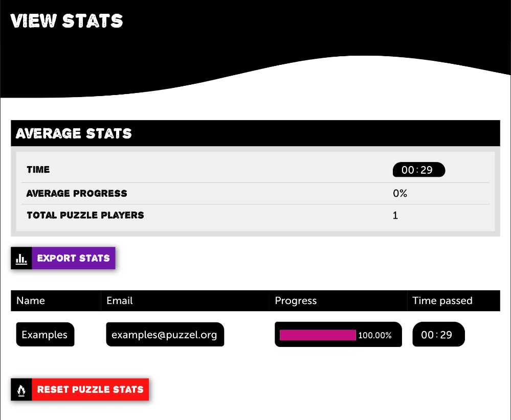Click the Average Progress 0% value
Viewport: 511px width, 420px height.
400,194
